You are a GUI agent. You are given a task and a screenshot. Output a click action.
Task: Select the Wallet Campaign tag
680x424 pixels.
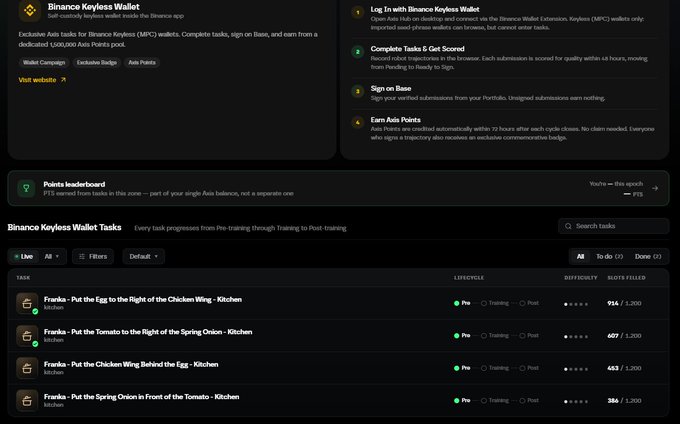point(44,62)
